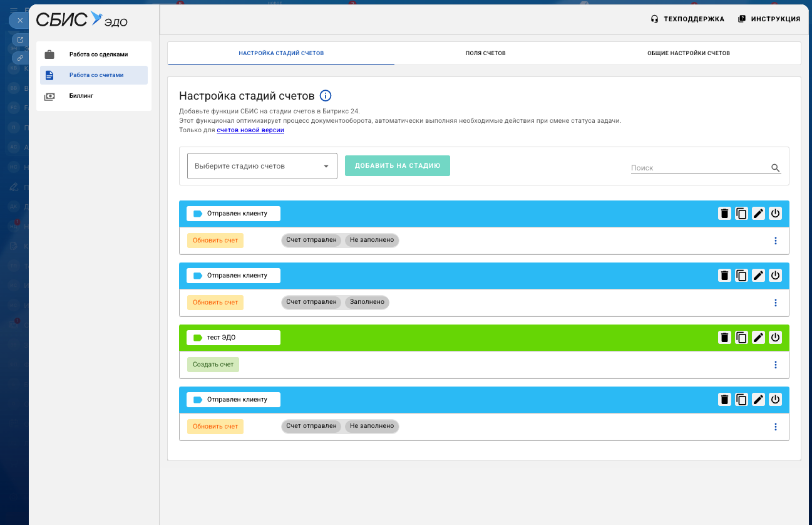Click the тест ЭДО stage name label

234,338
